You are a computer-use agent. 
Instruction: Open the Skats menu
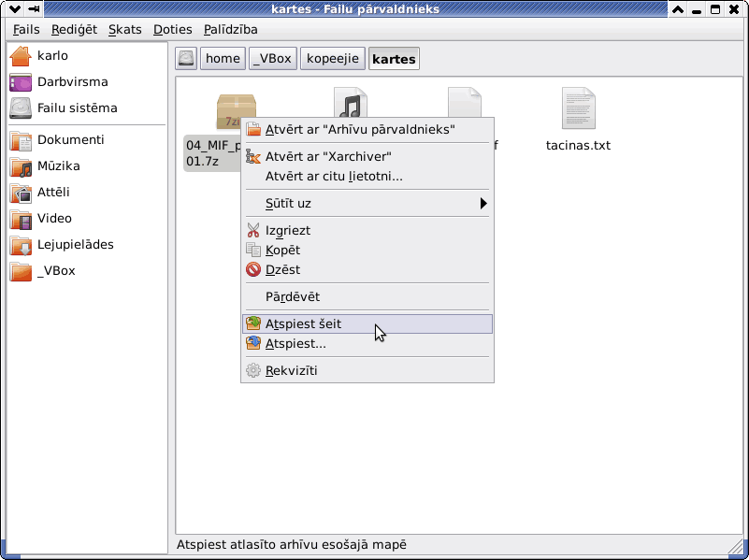(124, 30)
